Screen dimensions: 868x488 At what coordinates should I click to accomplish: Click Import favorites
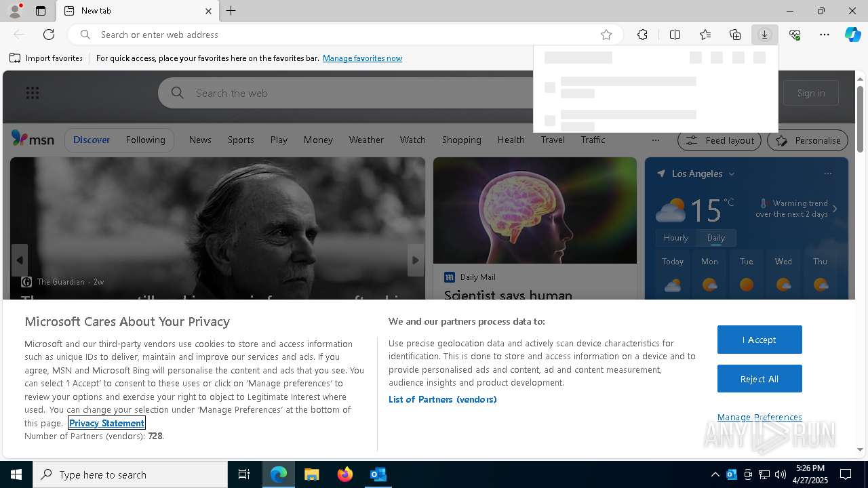[x=46, y=58]
